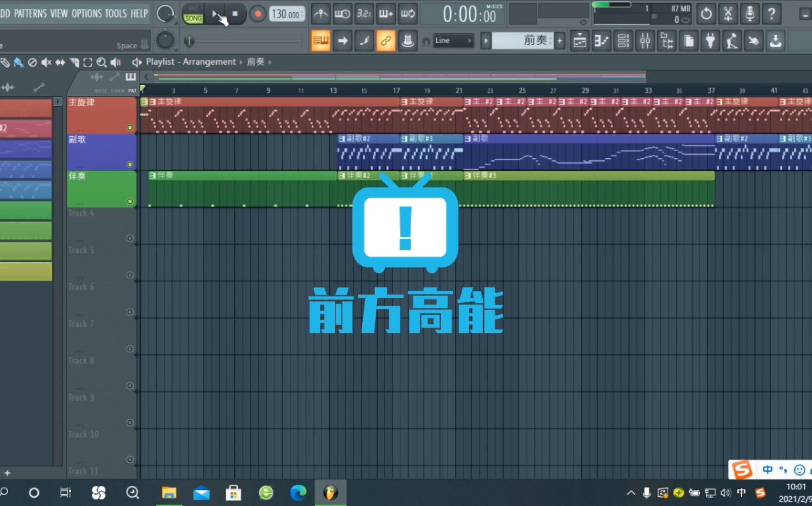
Task: Toggle the magnet main snap icon
Action: pos(426,42)
